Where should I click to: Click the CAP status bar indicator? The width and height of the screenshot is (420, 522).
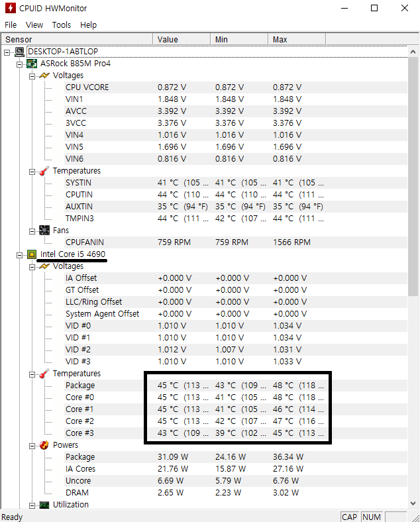click(349, 517)
